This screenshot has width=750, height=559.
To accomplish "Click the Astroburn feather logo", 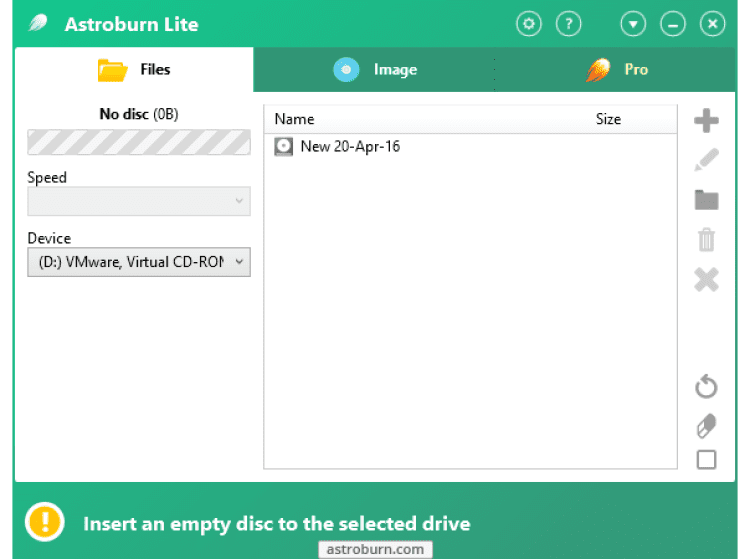I will [x=38, y=23].
